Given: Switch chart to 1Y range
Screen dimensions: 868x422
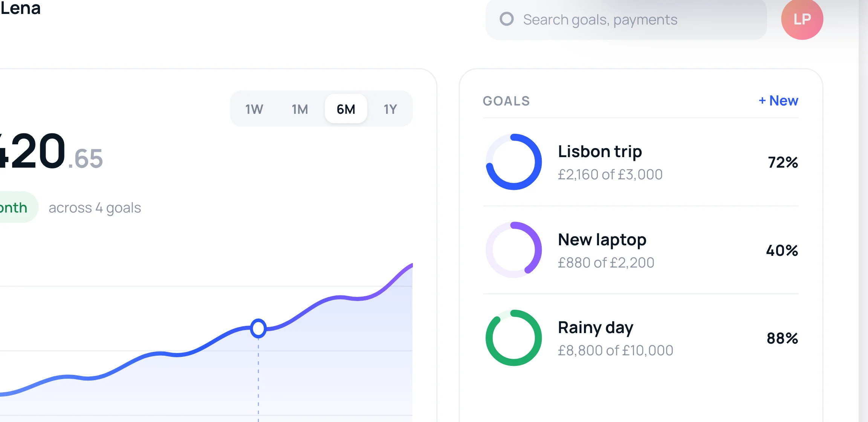Looking at the screenshot, I should pyautogui.click(x=390, y=109).
